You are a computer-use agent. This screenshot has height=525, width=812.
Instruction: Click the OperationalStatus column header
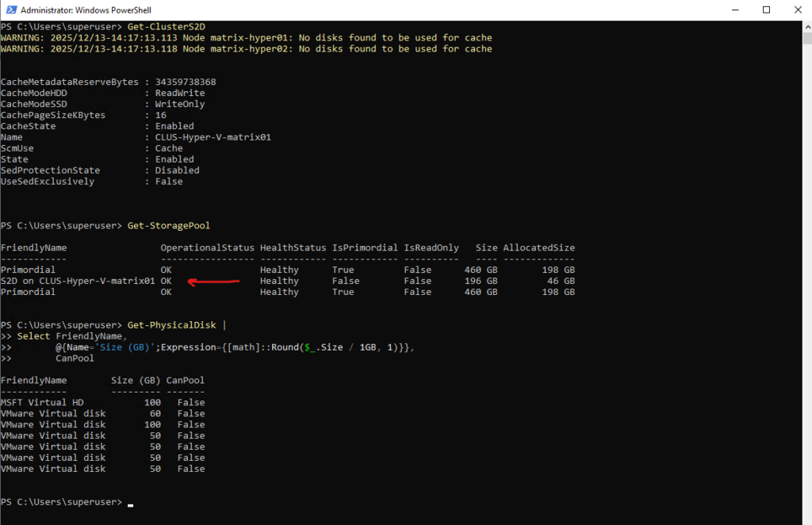tap(207, 247)
